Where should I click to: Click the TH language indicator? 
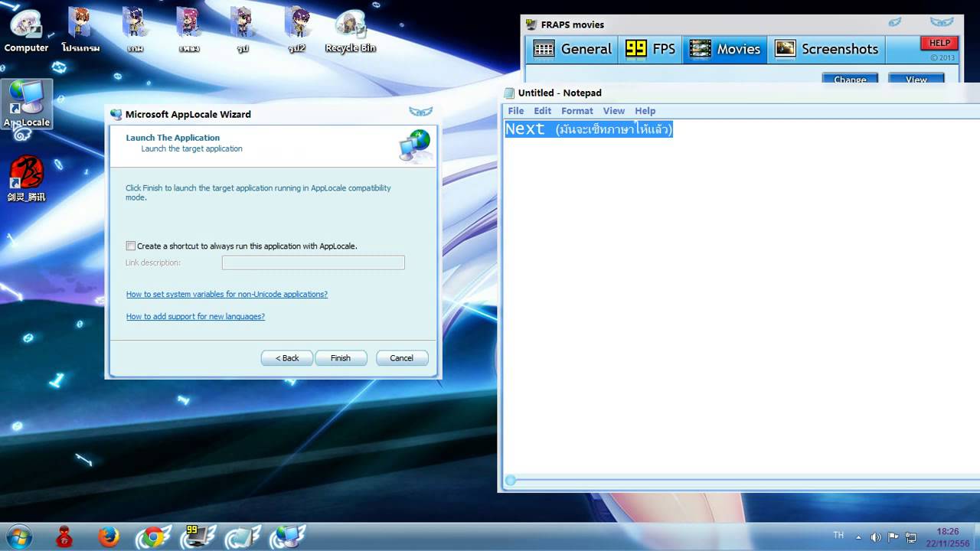(x=838, y=535)
